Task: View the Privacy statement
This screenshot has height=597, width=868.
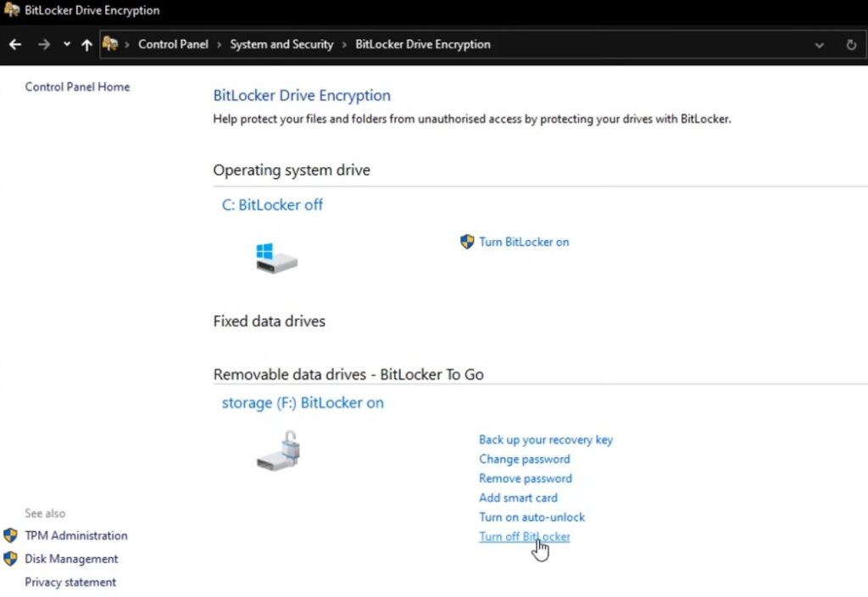Action: (x=70, y=582)
